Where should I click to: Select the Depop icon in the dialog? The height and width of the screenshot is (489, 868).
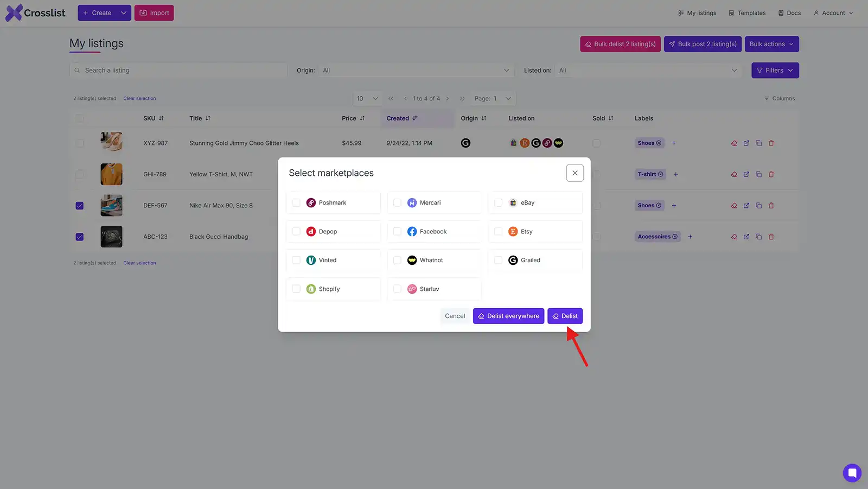[x=311, y=231]
